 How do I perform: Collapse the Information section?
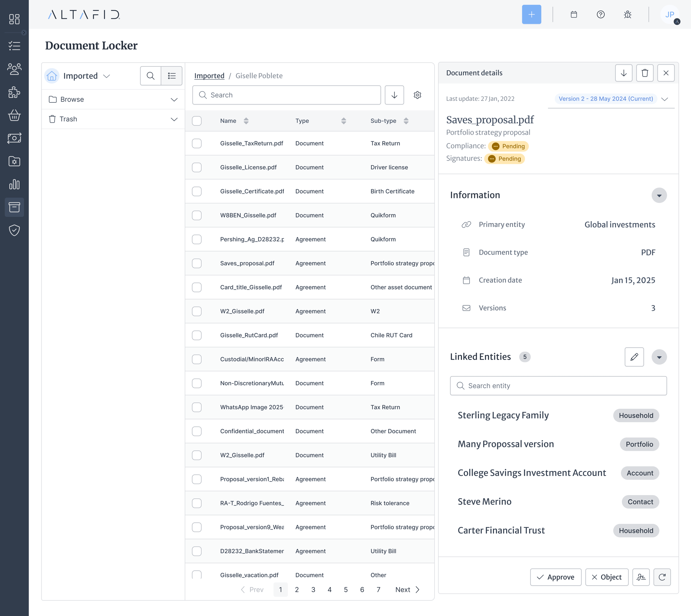pos(659,195)
